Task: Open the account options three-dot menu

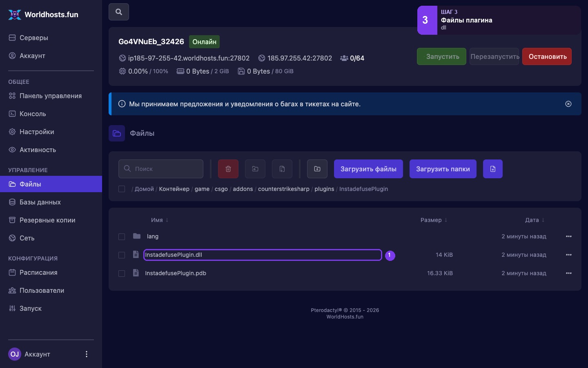Action: (x=86, y=354)
